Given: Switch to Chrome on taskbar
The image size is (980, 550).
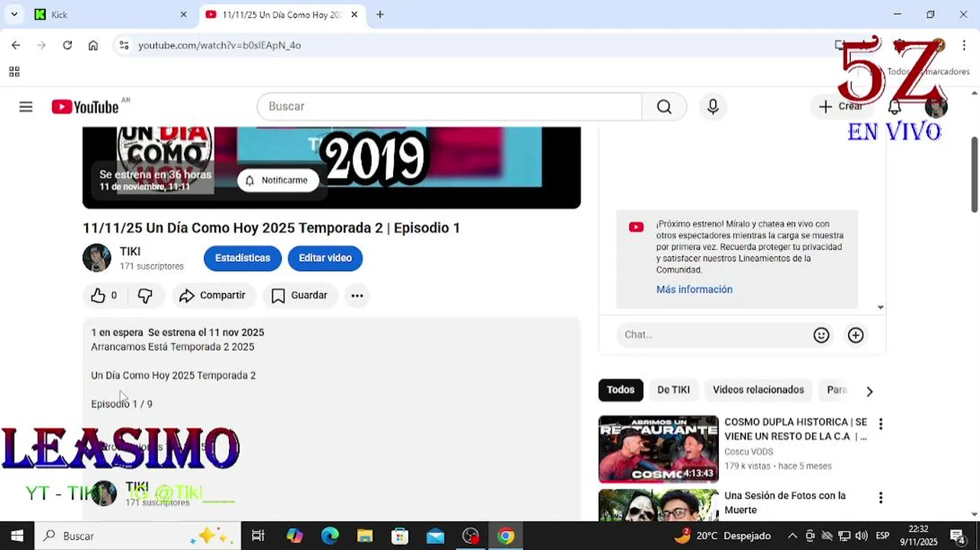Looking at the screenshot, I should [506, 536].
